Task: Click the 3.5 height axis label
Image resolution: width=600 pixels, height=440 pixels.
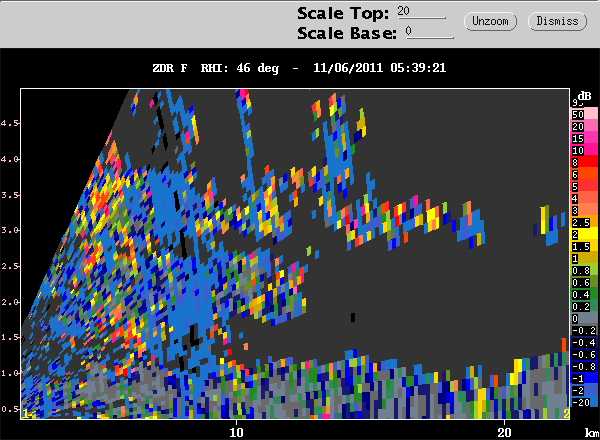Action: coord(9,195)
